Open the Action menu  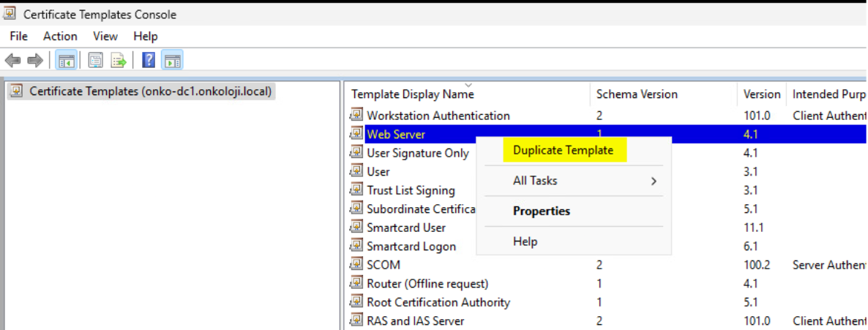coord(60,37)
